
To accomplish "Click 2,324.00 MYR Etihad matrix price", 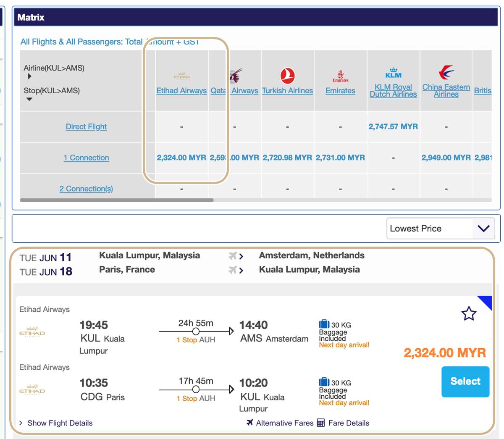I will 181,158.
